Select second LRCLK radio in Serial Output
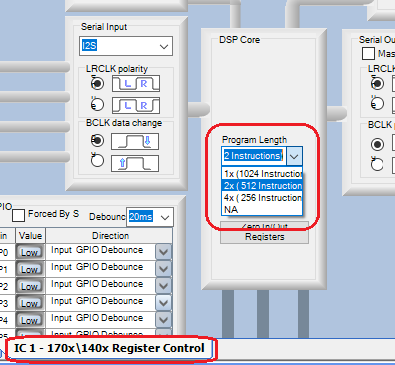Viewport: 395px width, 365px height. [x=377, y=104]
